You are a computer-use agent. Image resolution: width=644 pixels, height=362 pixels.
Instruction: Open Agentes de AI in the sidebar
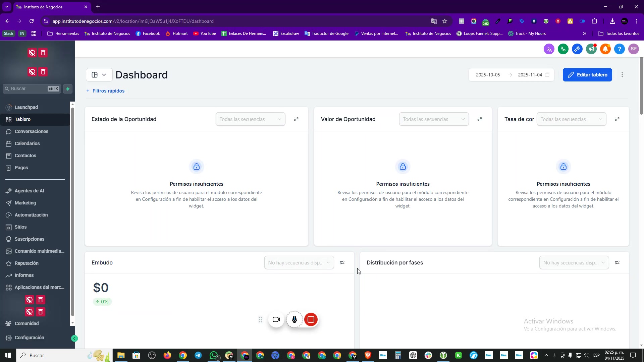pyautogui.click(x=29, y=191)
